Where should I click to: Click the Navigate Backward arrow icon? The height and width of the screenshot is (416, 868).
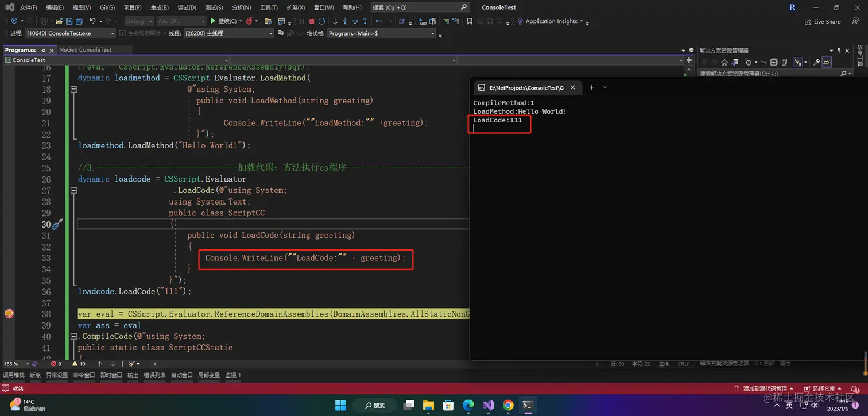tap(14, 21)
